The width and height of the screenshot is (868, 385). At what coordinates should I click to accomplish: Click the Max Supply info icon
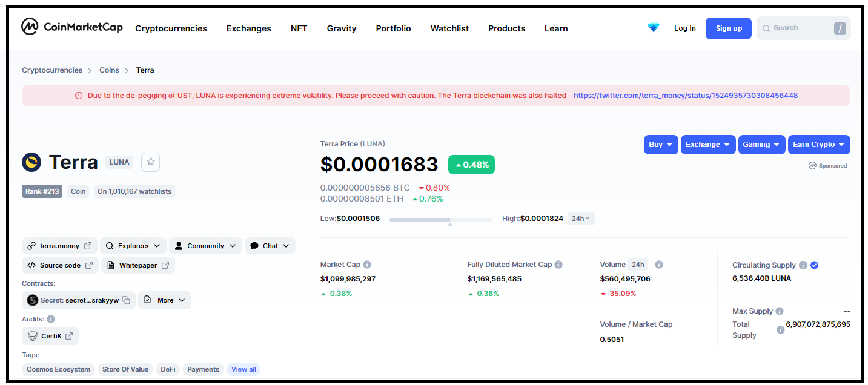pyautogui.click(x=780, y=311)
